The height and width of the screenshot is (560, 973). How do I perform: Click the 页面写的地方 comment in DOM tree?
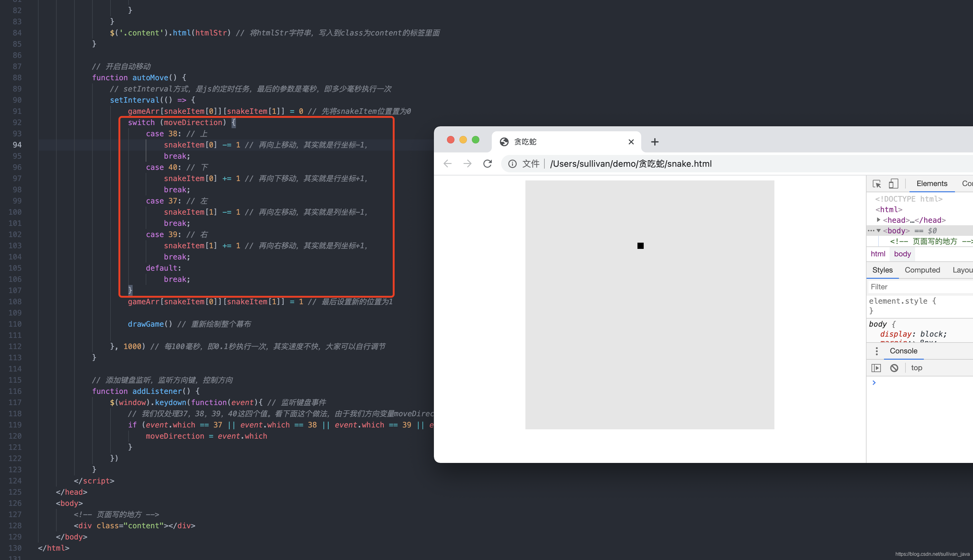[x=931, y=241]
